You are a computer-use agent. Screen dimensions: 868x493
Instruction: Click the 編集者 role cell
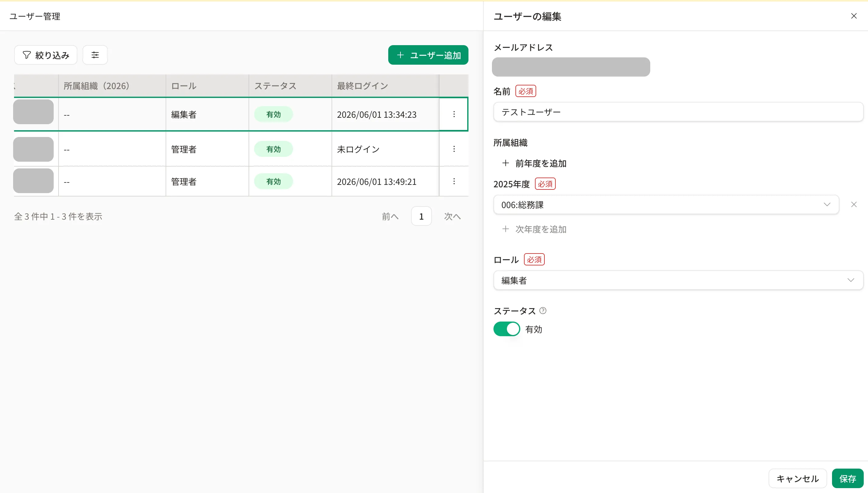207,114
